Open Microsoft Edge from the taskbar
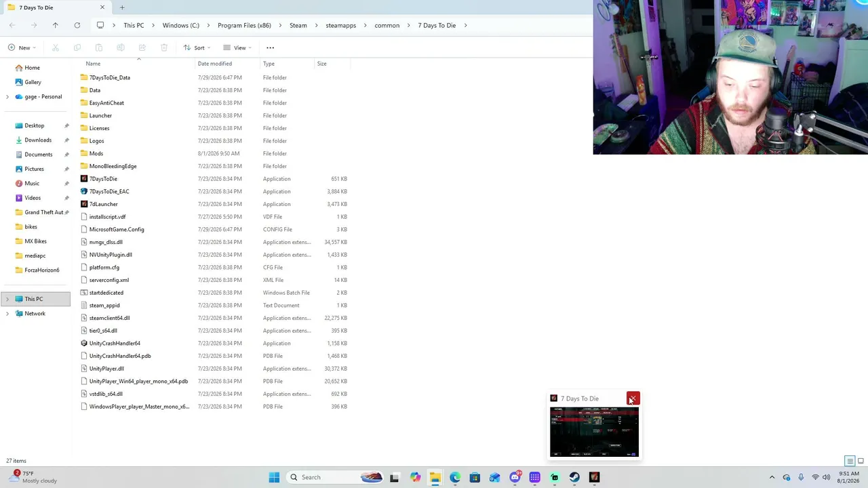The image size is (868, 488). (455, 477)
